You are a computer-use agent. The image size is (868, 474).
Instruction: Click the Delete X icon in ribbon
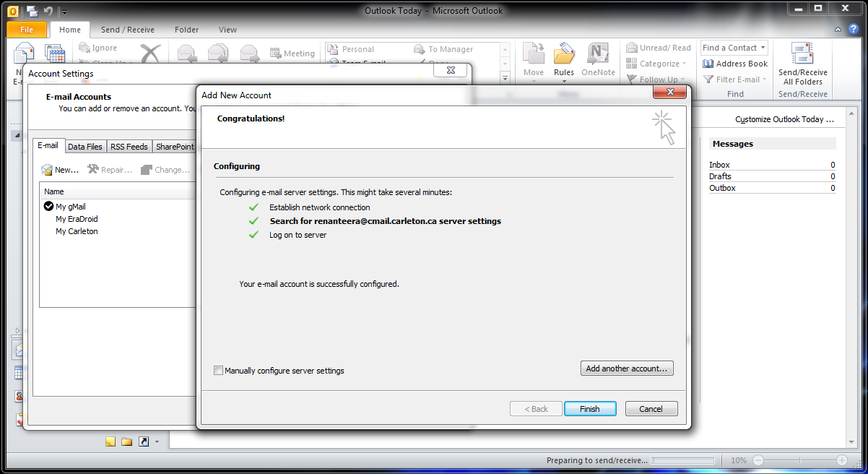tap(150, 54)
